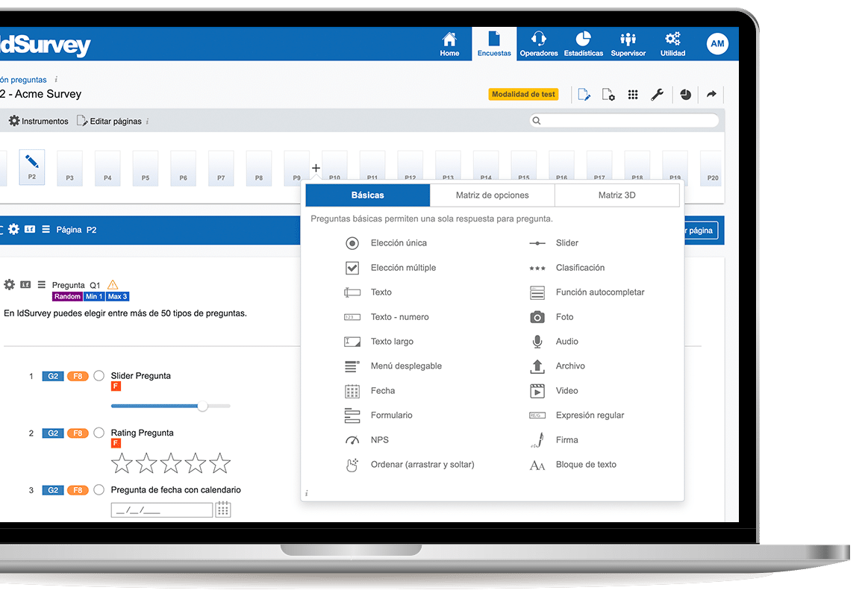This screenshot has height=605, width=868.
Task: Select radio button for Rating Pregunta
Action: click(99, 433)
